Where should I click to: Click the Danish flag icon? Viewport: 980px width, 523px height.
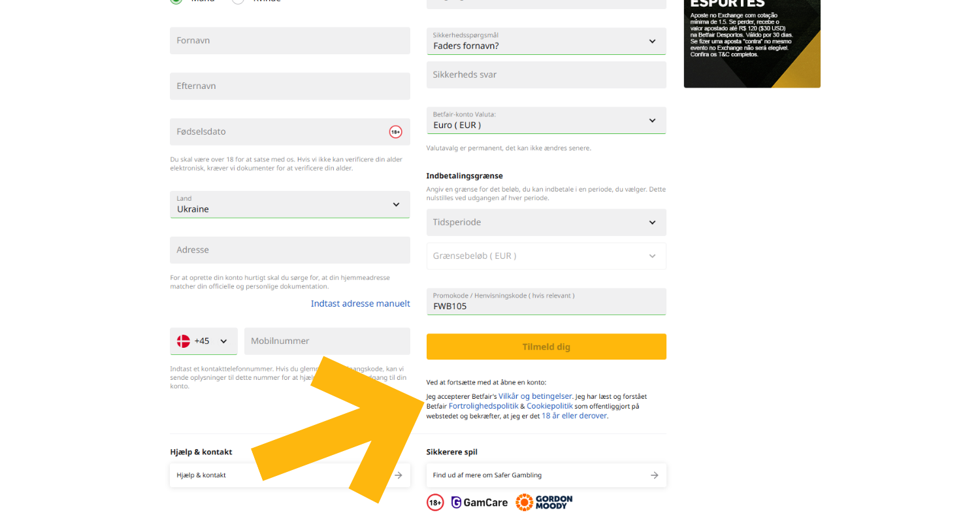pyautogui.click(x=184, y=341)
